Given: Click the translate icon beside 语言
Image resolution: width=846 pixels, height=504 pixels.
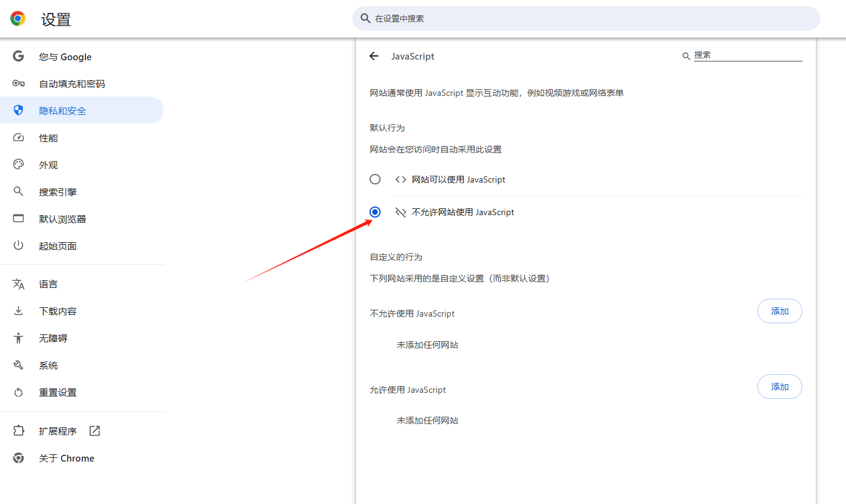Looking at the screenshot, I should coord(18,284).
